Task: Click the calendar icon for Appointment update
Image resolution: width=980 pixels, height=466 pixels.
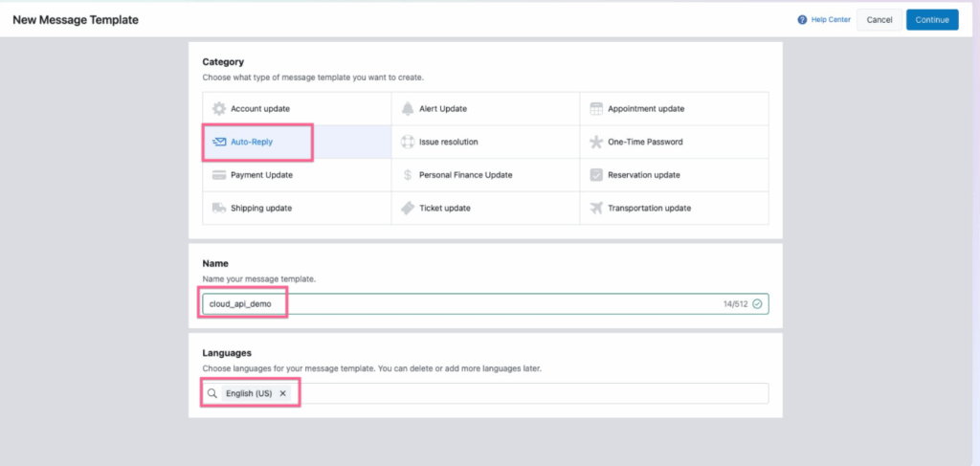Action: coord(596,109)
